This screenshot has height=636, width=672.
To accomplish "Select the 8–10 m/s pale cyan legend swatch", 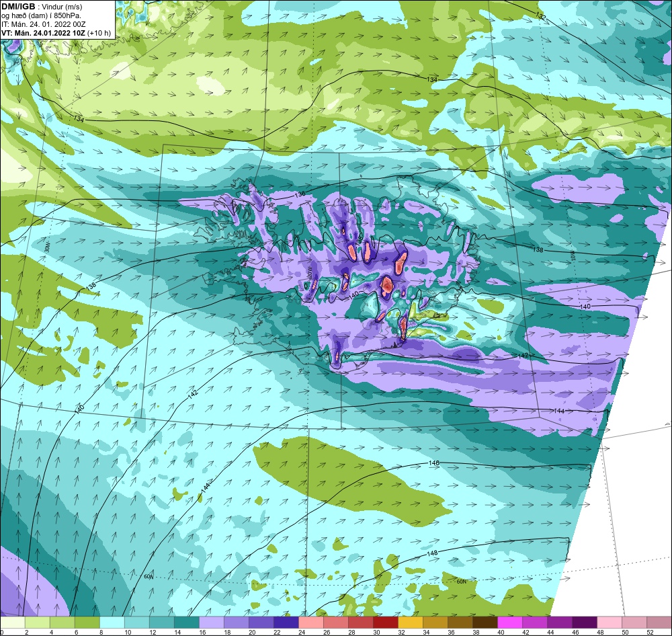I will (x=112, y=623).
